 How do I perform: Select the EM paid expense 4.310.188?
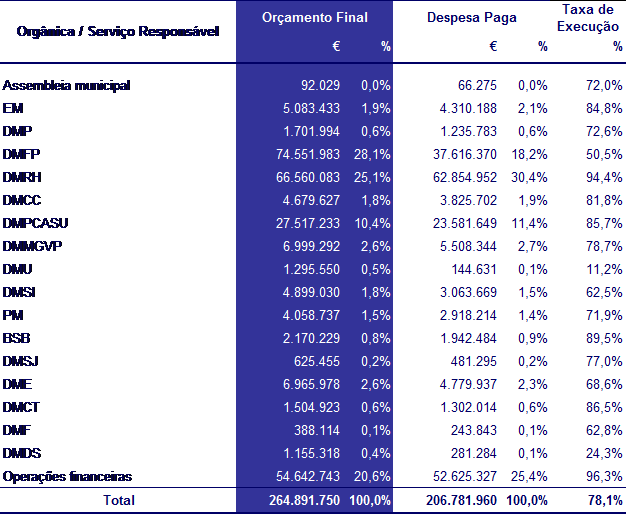(468, 108)
